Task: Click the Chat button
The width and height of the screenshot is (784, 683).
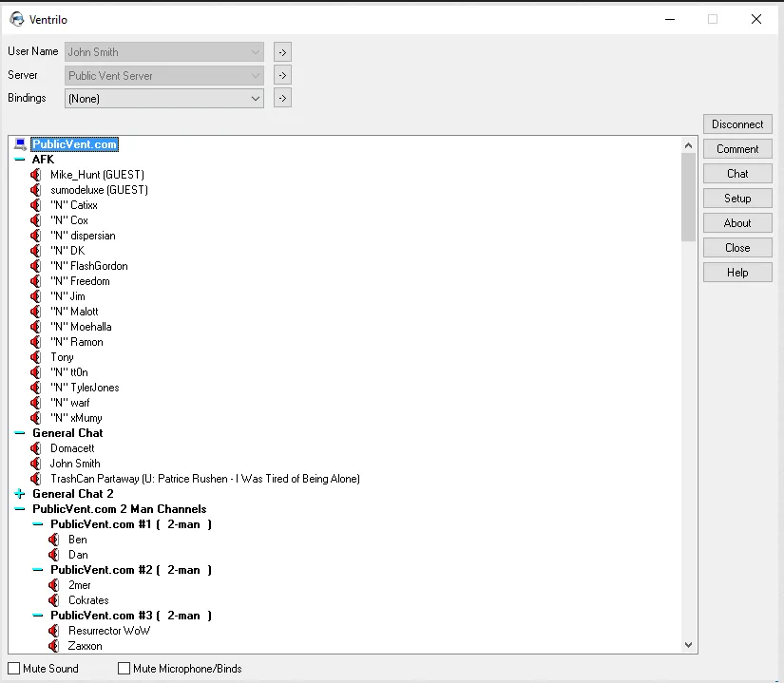Action: coord(737,174)
